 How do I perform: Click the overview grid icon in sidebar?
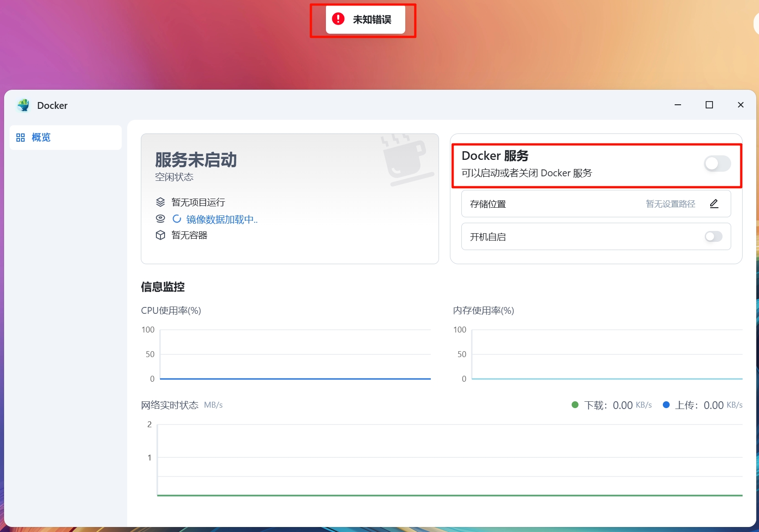coord(21,138)
